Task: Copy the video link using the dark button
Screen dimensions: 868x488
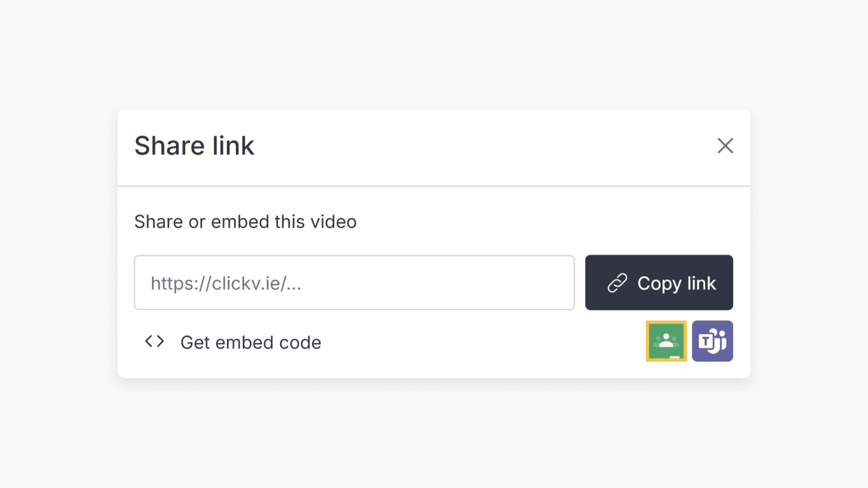Action: (659, 282)
